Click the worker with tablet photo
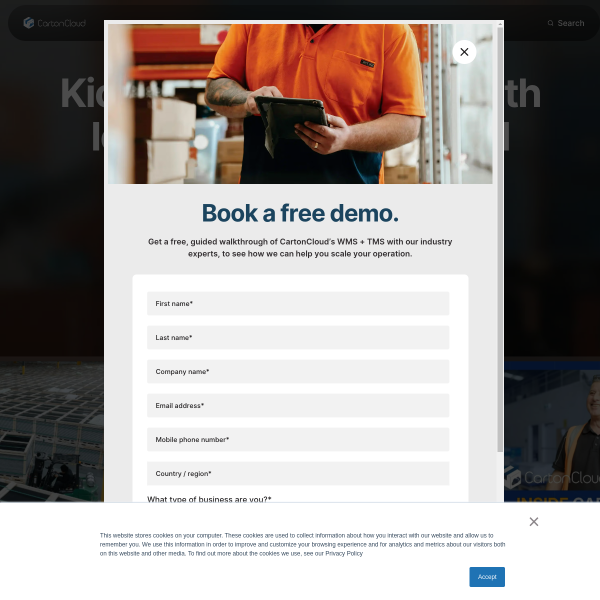The image size is (600, 600). click(300, 104)
